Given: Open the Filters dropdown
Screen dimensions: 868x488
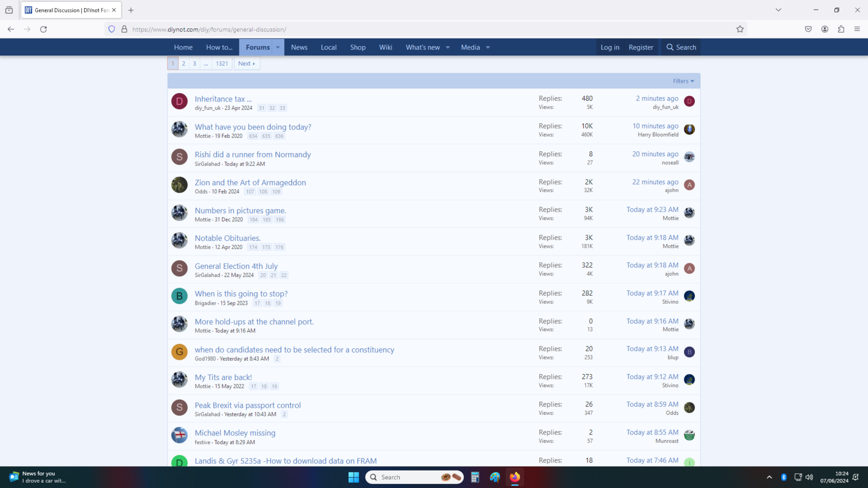Looking at the screenshot, I should (x=683, y=81).
